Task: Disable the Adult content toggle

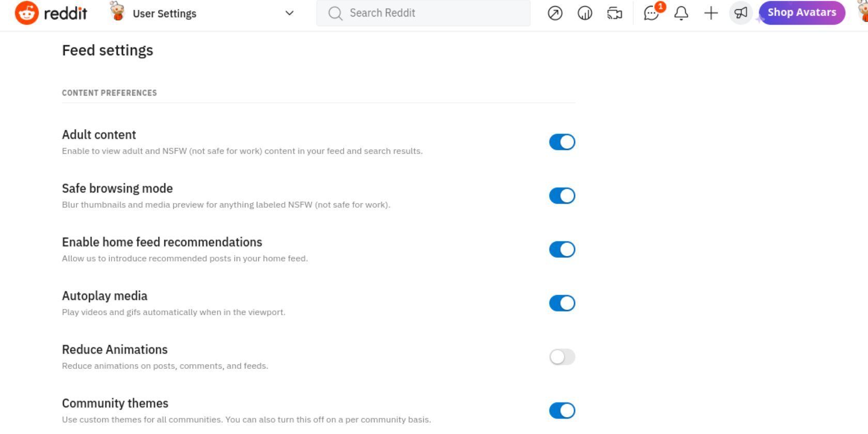Action: (562, 142)
